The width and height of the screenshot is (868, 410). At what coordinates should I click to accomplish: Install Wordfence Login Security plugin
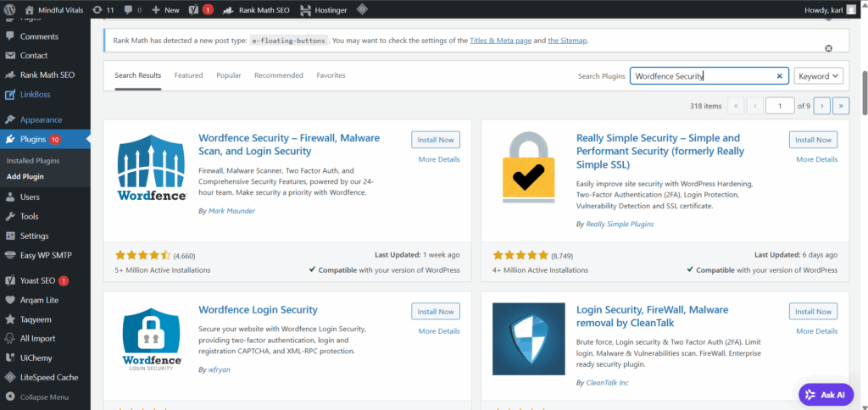436,312
